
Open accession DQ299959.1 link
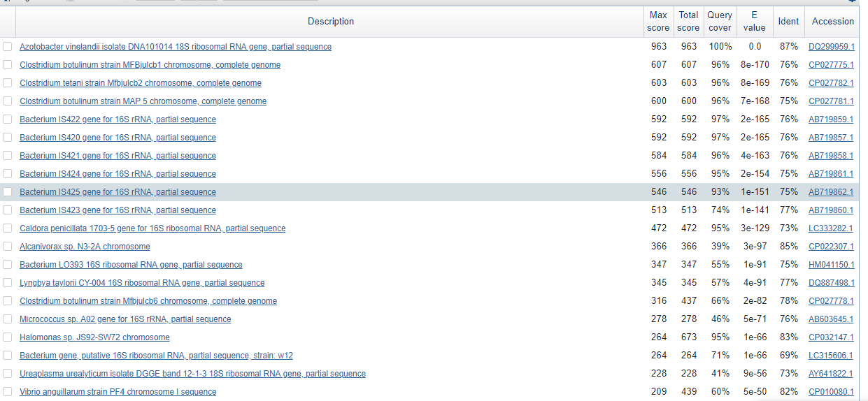point(831,47)
